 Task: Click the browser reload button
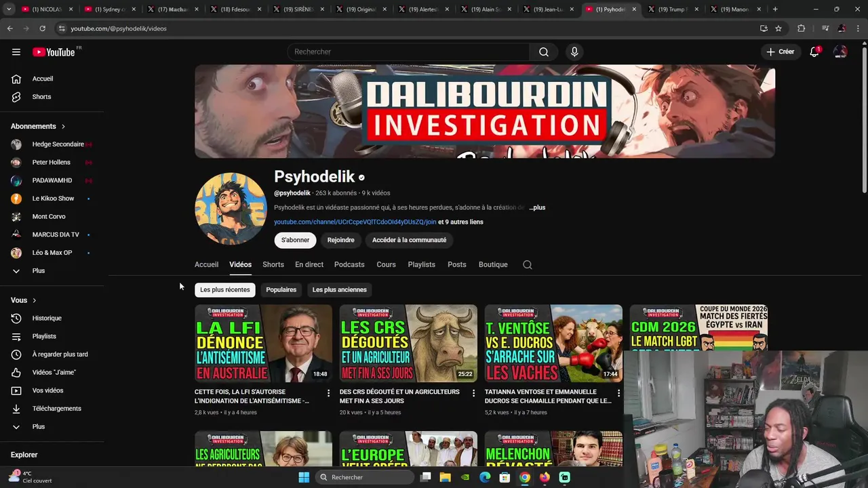point(42,28)
